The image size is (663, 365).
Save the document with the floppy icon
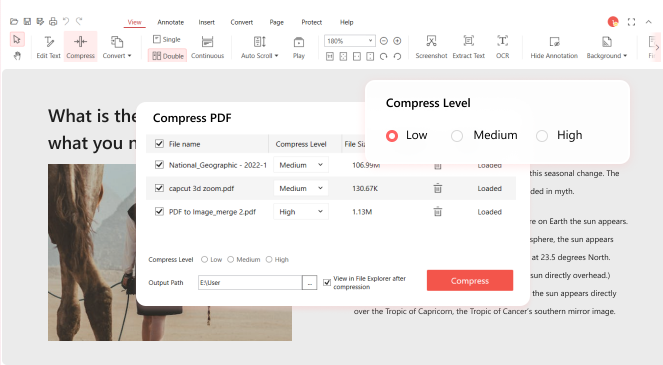(x=27, y=21)
